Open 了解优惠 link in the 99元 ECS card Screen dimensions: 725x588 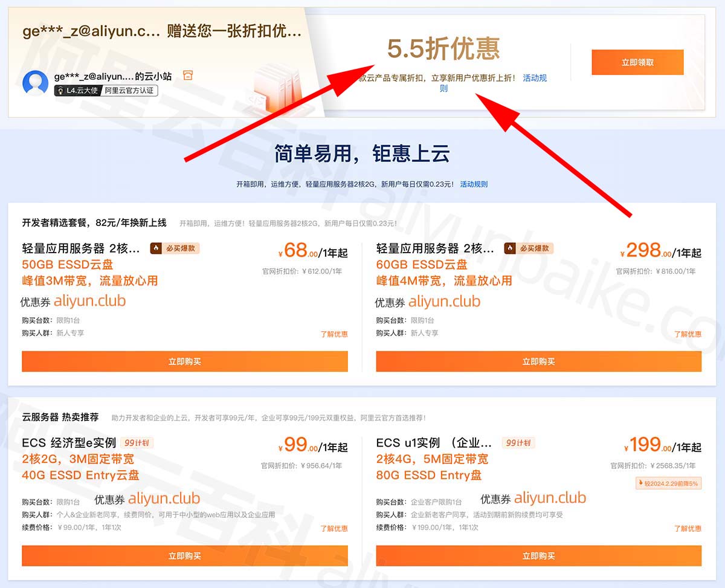[334, 529]
